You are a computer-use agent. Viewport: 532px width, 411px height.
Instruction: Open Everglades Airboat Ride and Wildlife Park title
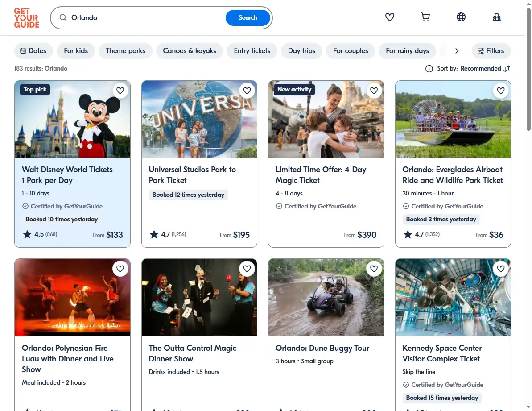point(453,175)
